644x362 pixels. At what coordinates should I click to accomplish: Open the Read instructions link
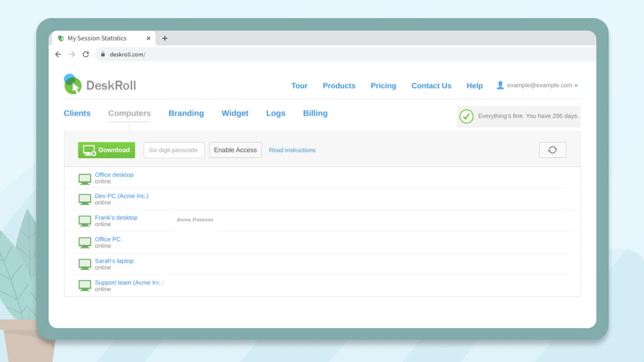click(x=292, y=150)
